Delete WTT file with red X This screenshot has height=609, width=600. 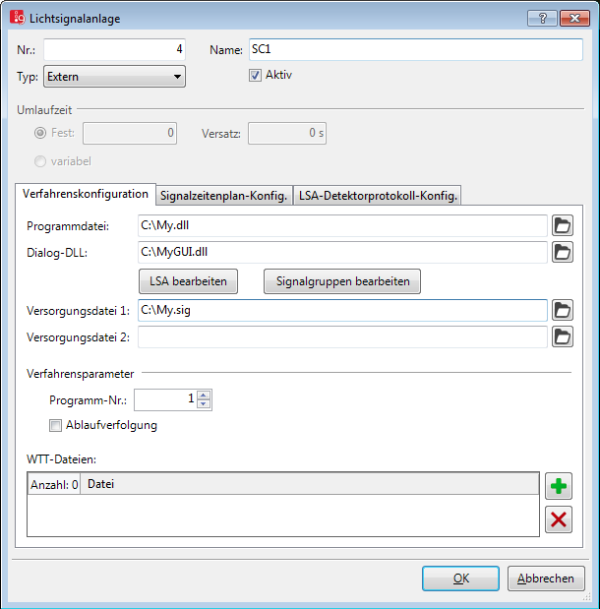point(559,519)
